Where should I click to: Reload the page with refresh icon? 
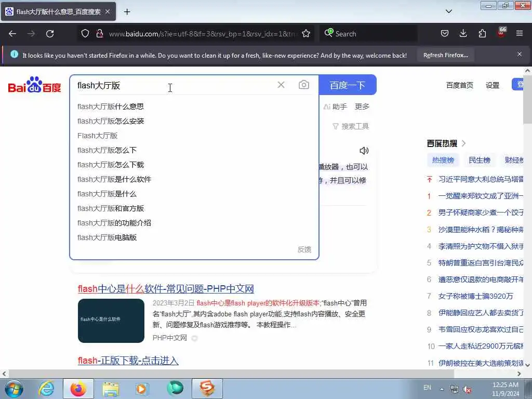50,34
